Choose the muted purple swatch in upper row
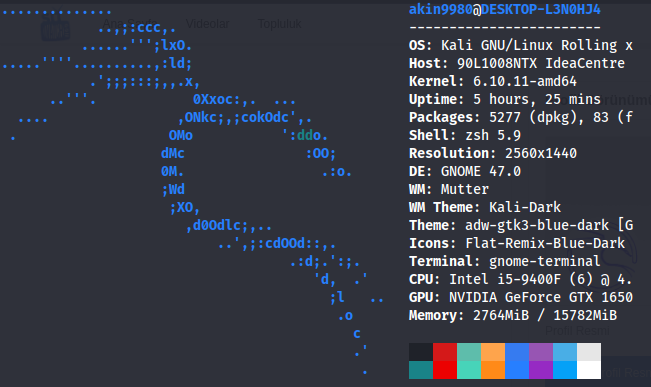The height and width of the screenshot is (387, 651). (x=541, y=352)
